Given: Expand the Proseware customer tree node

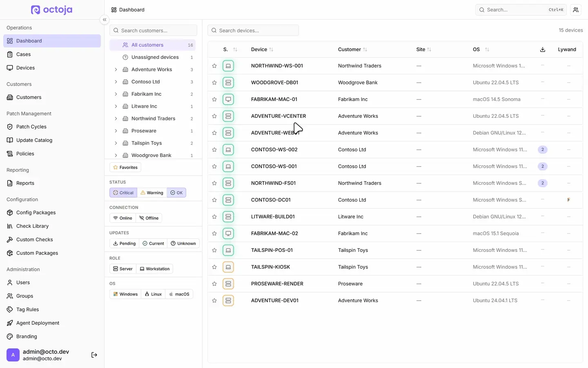Looking at the screenshot, I should (116, 131).
